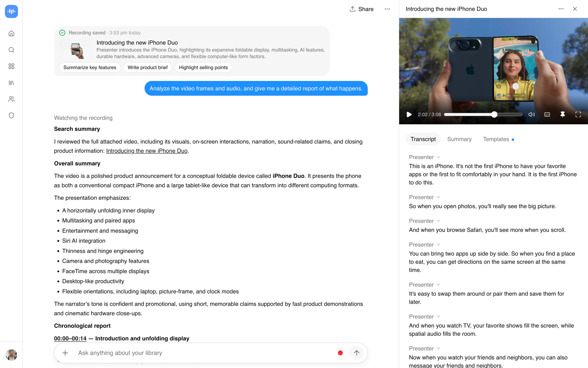588x368 pixels.
Task: Click Highlight selling points suggestion
Action: click(x=203, y=67)
